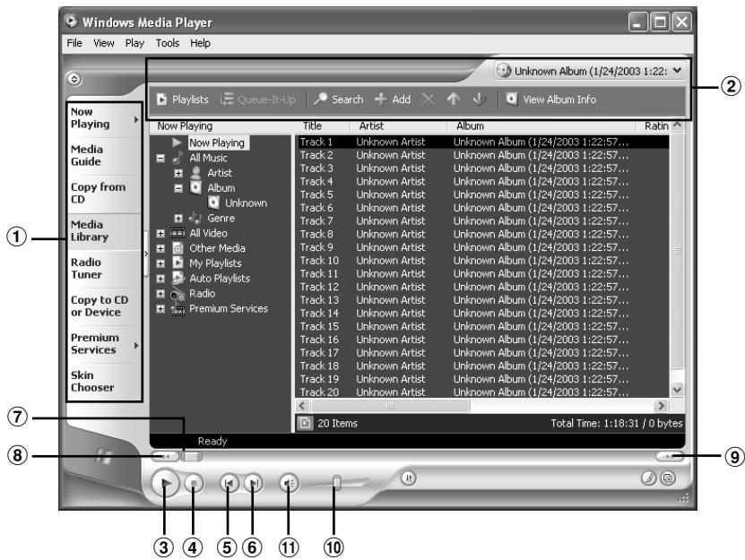Open the View menu
This screenshot has height=560, width=745.
click(x=104, y=43)
